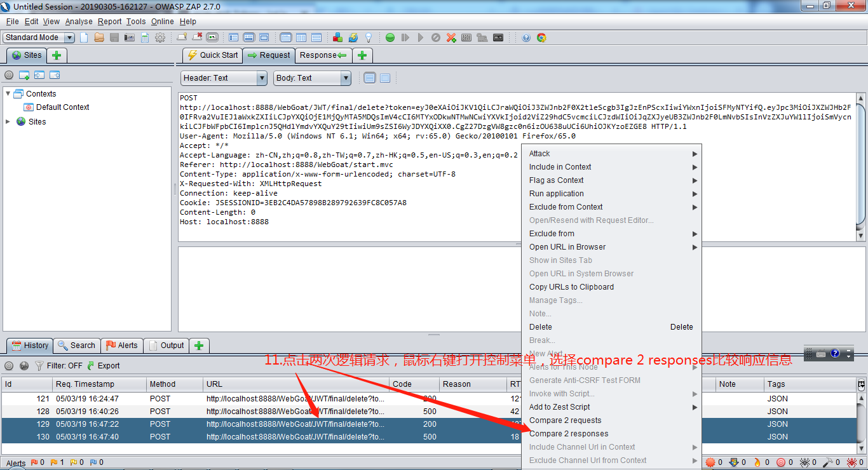Click the New Context icon in Sites panel
The image size is (868, 470).
(24, 75)
